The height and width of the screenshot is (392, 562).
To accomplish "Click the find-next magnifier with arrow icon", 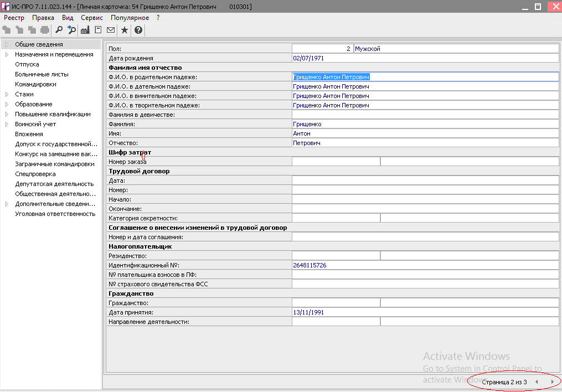I will coord(71,30).
